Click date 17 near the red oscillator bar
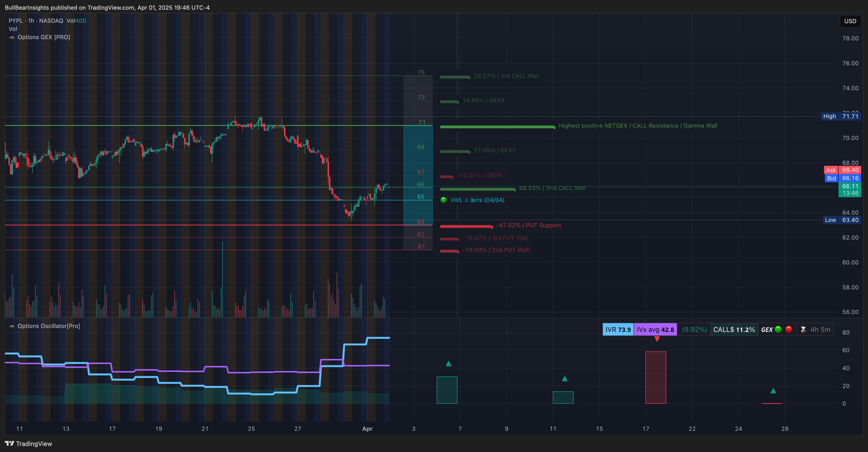 point(646,429)
